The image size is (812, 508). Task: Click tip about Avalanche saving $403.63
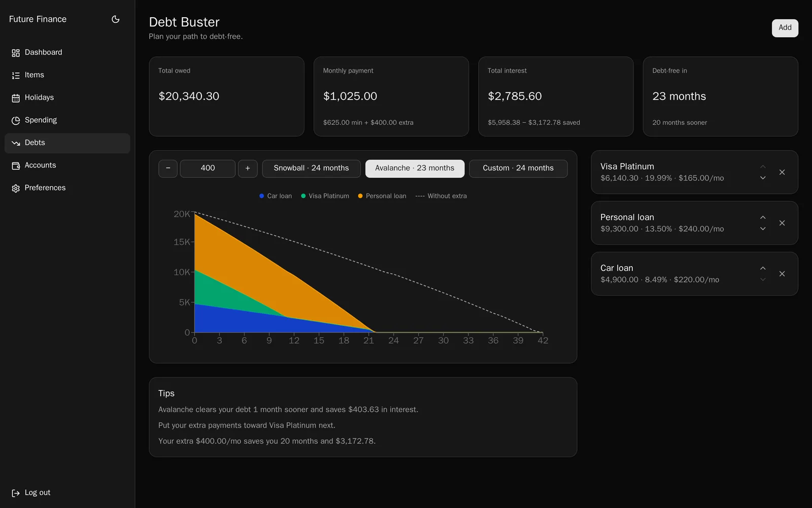(288, 410)
